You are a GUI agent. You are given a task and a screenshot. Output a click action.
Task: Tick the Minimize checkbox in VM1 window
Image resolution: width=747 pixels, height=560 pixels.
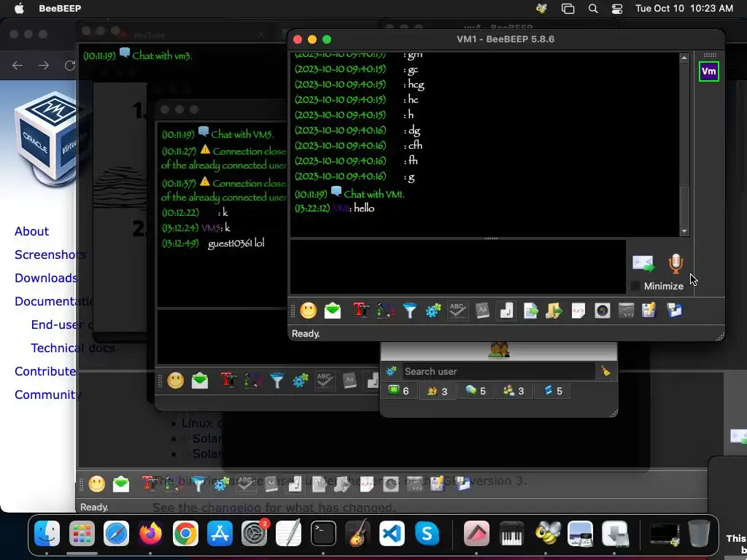pyautogui.click(x=635, y=286)
